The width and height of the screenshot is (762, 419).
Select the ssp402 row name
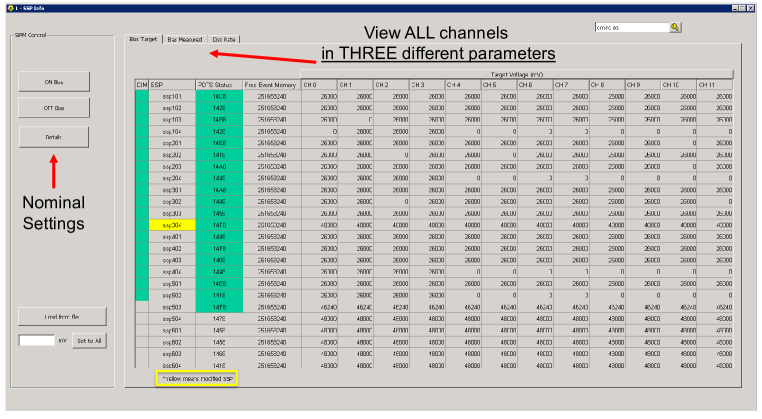point(172,248)
